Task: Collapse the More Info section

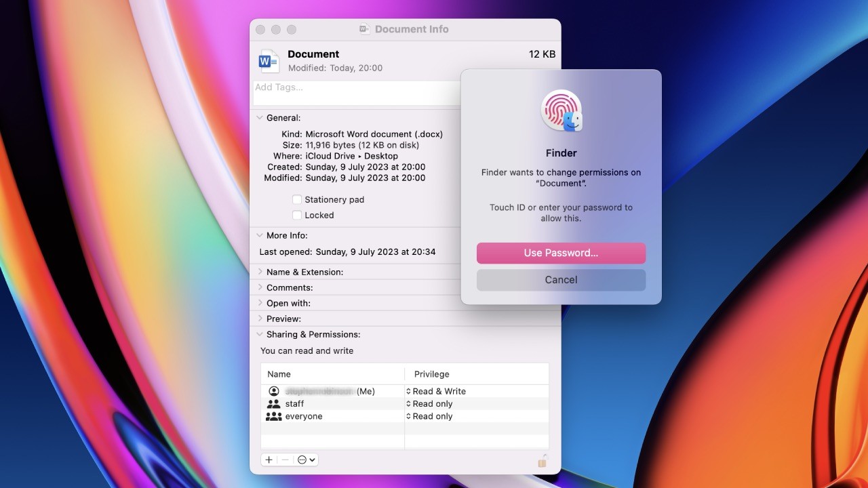Action: click(x=259, y=235)
